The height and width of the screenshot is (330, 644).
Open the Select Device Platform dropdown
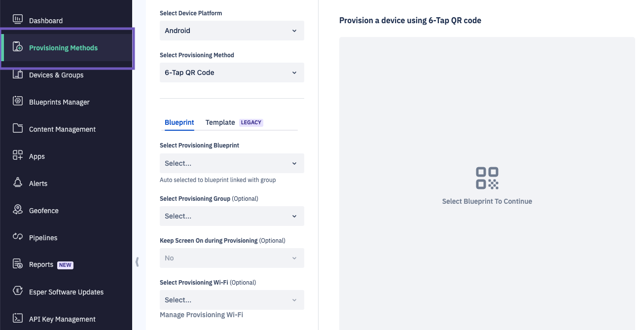click(x=231, y=31)
